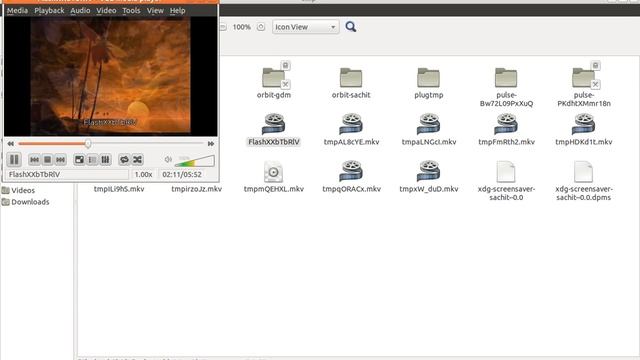Open the Media menu
This screenshot has width=640, height=360.
pyautogui.click(x=17, y=11)
